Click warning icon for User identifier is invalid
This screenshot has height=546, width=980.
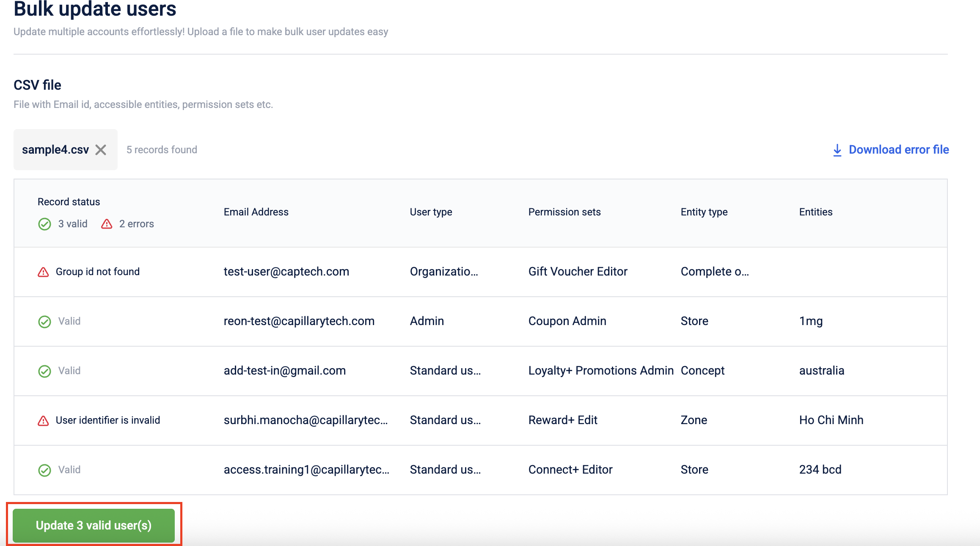pos(43,421)
